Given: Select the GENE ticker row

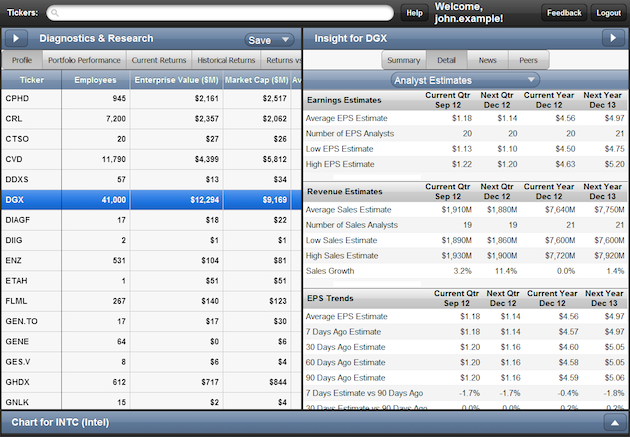Looking at the screenshot, I should 151,341.
